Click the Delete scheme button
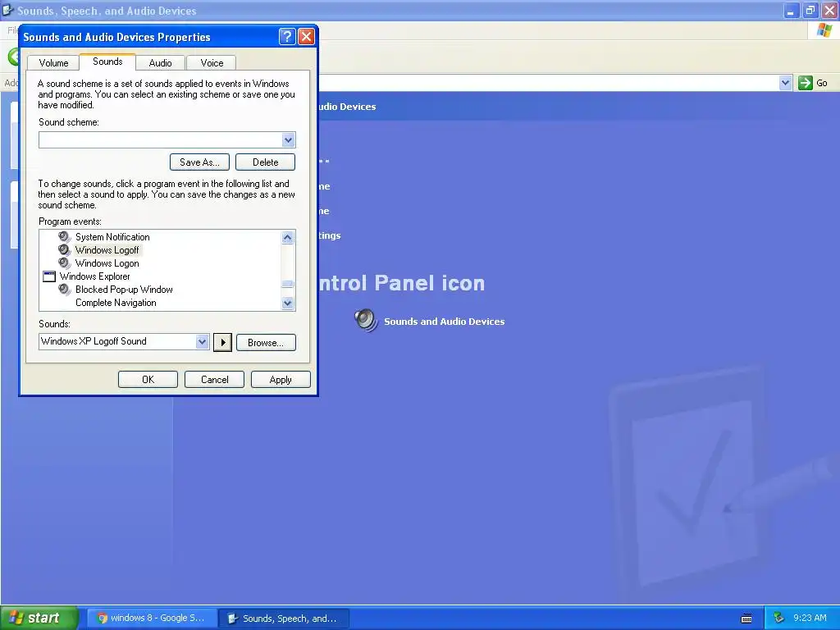This screenshot has width=840, height=630. 265,162
